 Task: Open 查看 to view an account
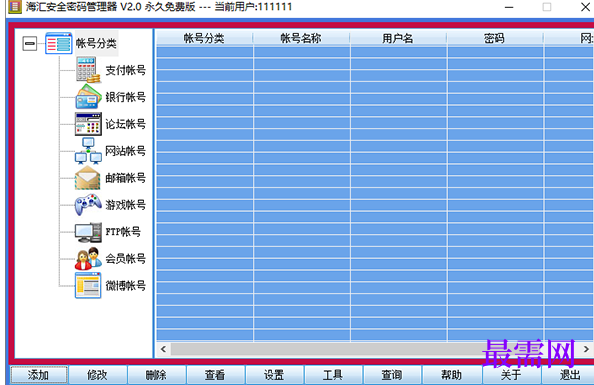coord(216,375)
